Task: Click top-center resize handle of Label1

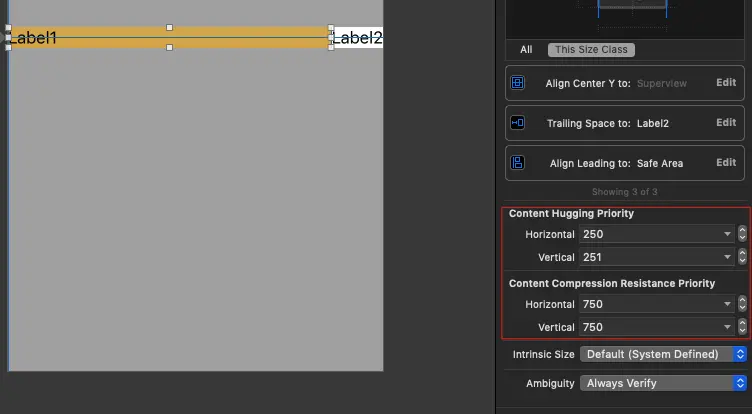Action: (169, 28)
